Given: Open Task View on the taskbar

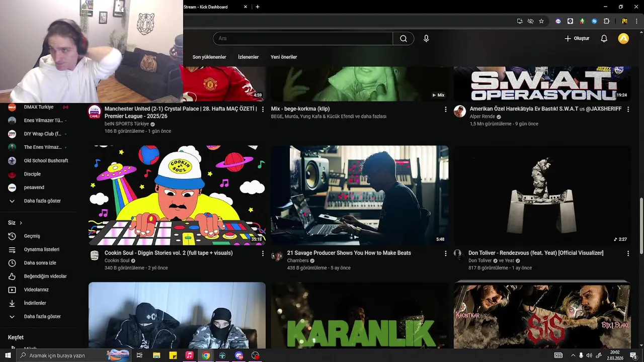Looking at the screenshot, I should (x=139, y=355).
